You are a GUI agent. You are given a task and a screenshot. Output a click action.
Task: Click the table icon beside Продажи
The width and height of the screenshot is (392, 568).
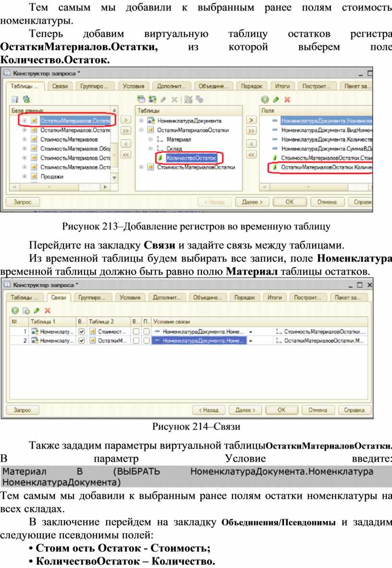tap(34, 177)
